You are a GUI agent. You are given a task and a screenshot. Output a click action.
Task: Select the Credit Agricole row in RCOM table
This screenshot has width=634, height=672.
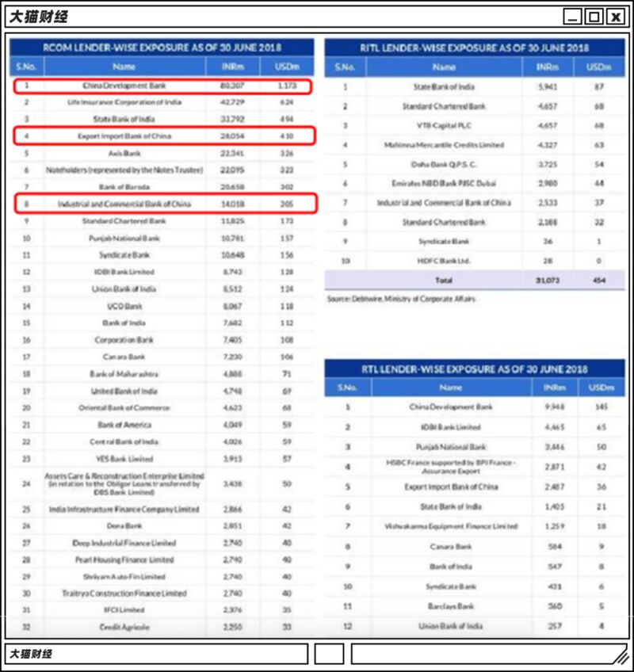162,627
